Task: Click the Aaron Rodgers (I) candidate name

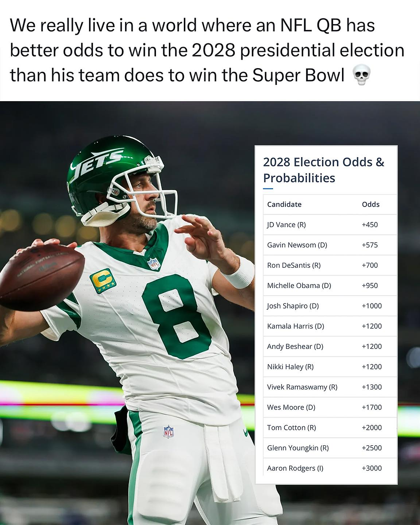Action: pos(295,468)
